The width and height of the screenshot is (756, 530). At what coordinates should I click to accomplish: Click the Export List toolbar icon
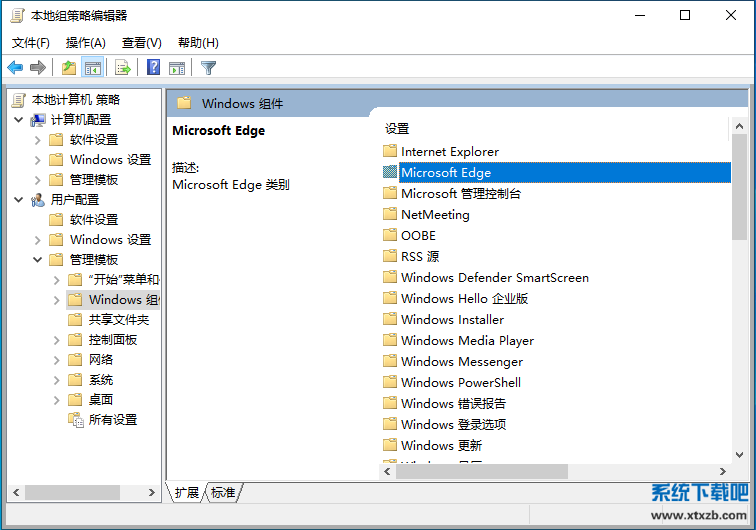click(122, 67)
